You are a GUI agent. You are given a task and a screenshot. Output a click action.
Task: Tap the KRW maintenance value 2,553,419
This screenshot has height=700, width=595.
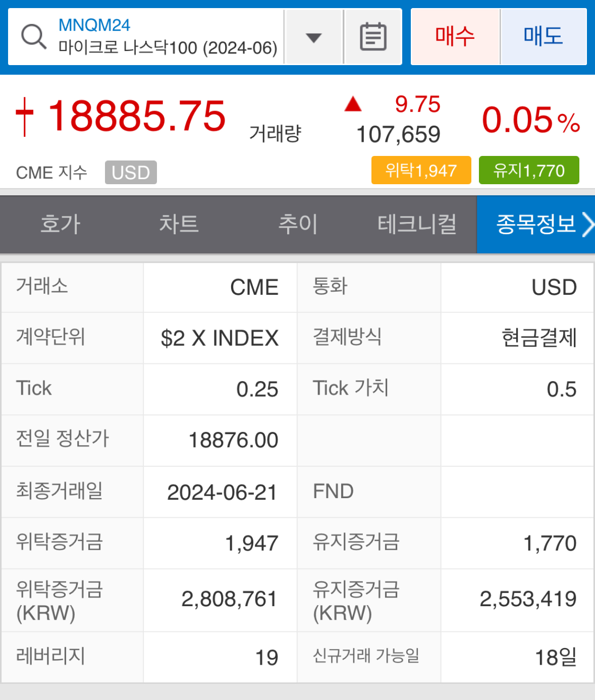point(528,600)
